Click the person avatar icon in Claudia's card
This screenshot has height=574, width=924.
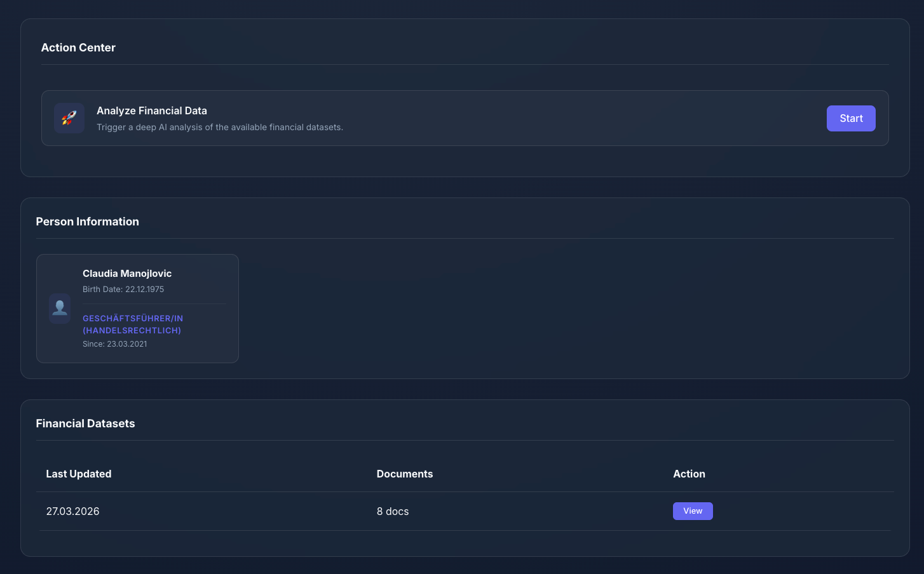pos(60,309)
